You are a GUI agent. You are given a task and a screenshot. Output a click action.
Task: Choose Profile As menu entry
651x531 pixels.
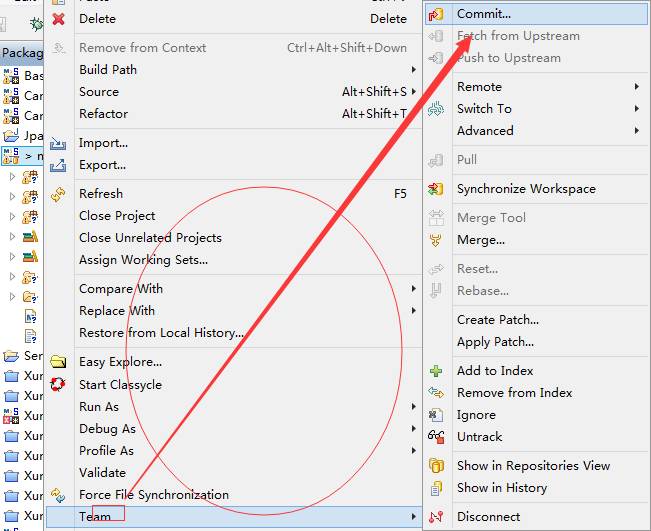tap(233, 451)
